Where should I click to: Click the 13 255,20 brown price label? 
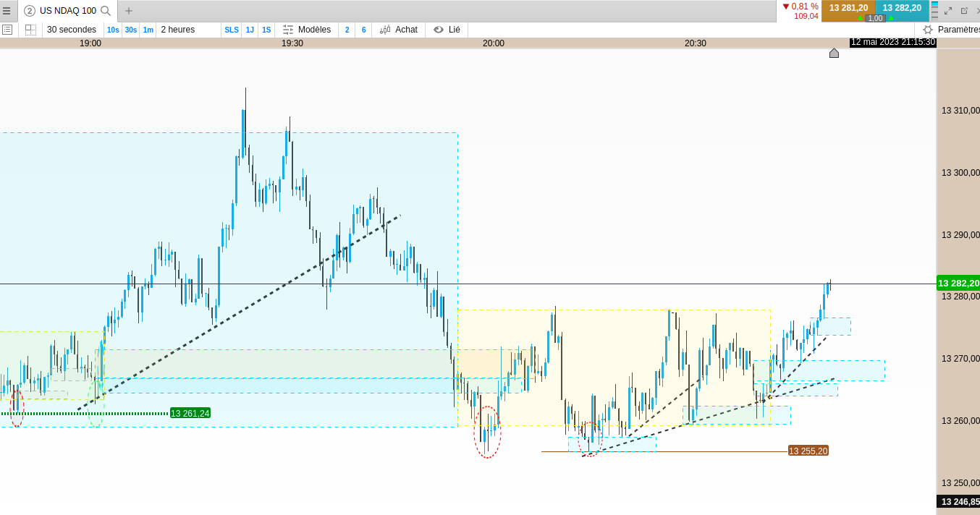point(808,451)
